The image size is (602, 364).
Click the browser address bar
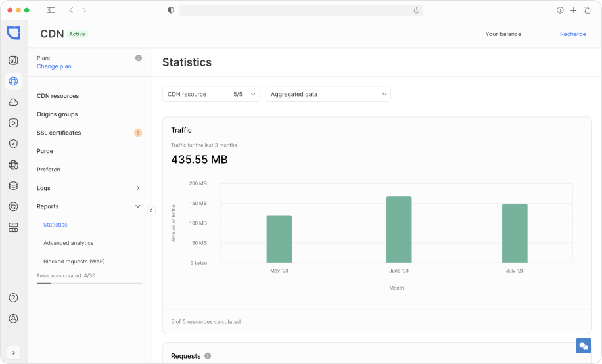[301, 11]
